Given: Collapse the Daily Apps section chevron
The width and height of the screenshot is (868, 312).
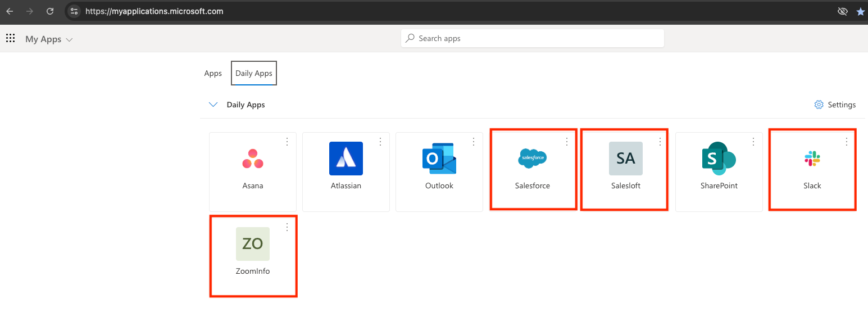Looking at the screenshot, I should click(213, 105).
